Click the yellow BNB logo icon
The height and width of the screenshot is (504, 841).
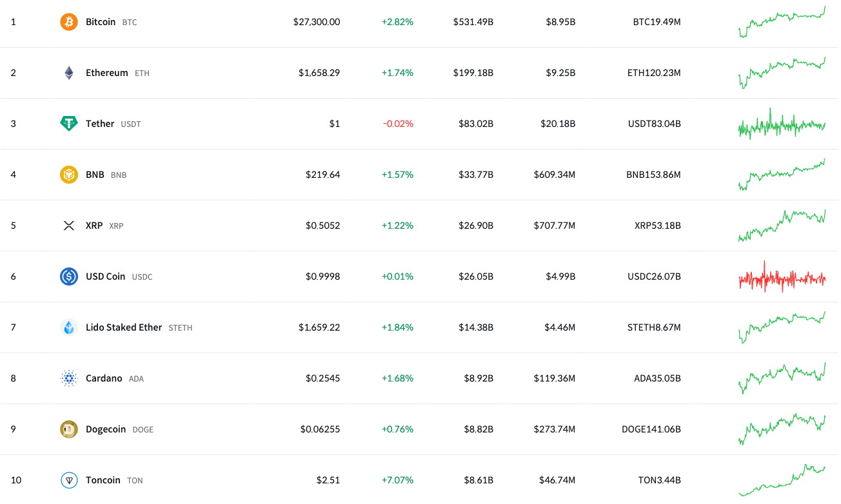tap(69, 175)
